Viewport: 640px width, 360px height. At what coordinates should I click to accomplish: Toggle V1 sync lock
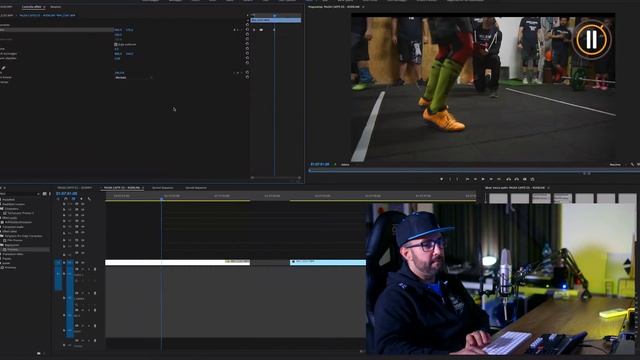[77, 262]
